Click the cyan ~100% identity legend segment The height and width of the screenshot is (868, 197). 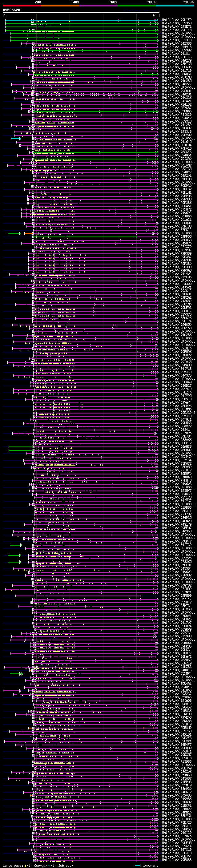coord(175,6)
